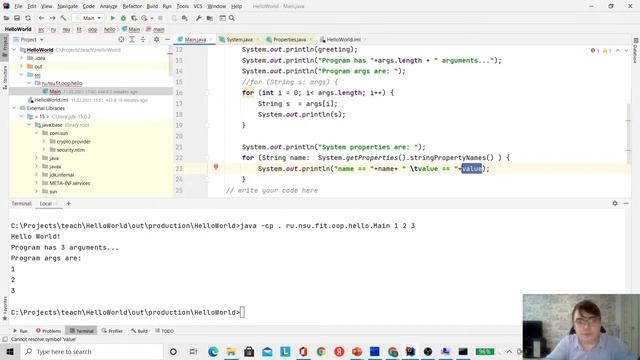The width and height of the screenshot is (640, 360).
Task: Click Search Everywhere magnifier icon
Action: tap(232, 18)
